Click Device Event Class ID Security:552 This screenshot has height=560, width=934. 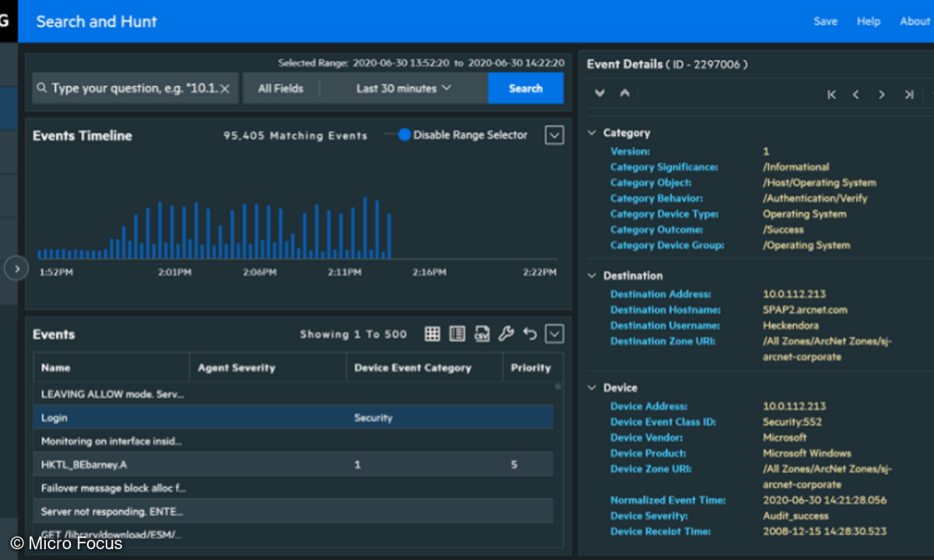(x=792, y=422)
